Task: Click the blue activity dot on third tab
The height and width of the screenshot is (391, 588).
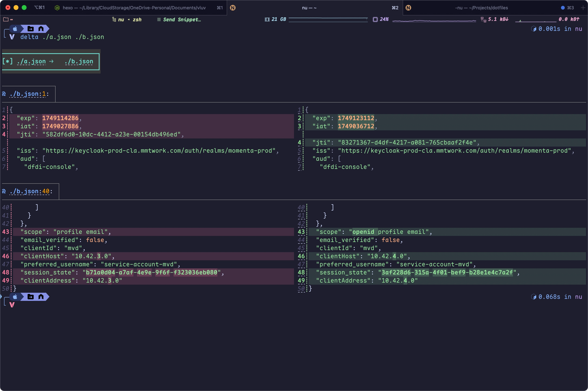Action: tap(563, 8)
